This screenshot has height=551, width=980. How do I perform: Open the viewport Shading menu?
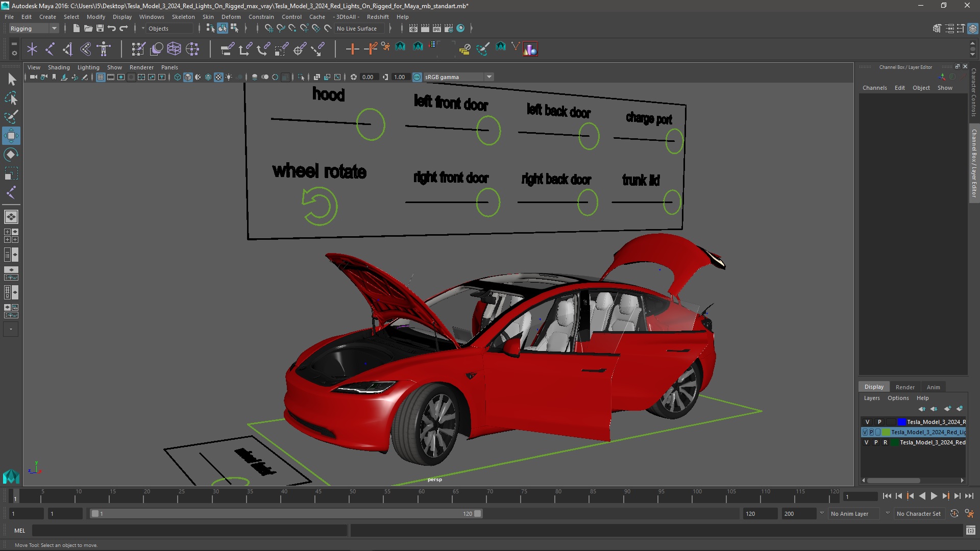coord(59,67)
